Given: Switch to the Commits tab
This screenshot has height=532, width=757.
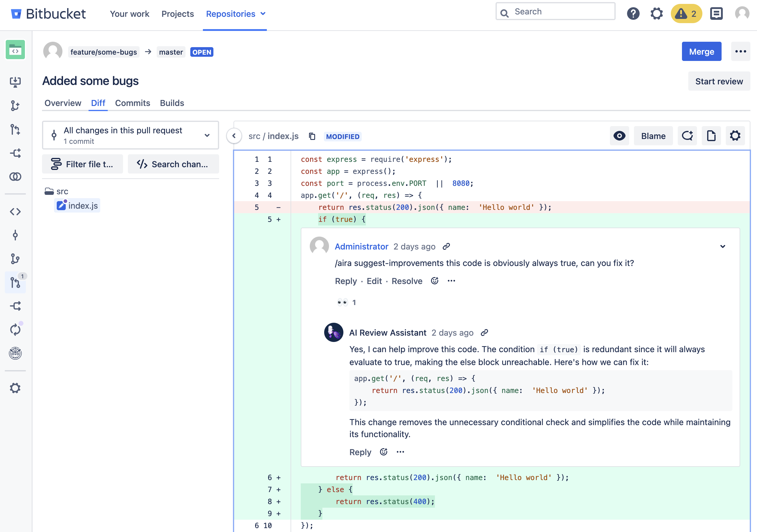Looking at the screenshot, I should [133, 103].
